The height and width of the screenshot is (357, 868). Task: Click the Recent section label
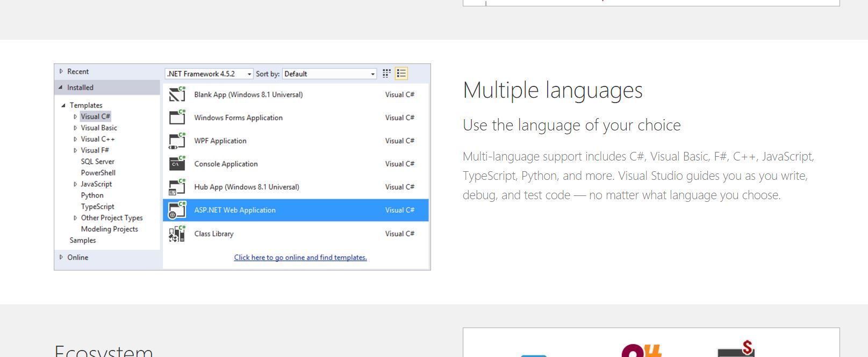coord(78,71)
